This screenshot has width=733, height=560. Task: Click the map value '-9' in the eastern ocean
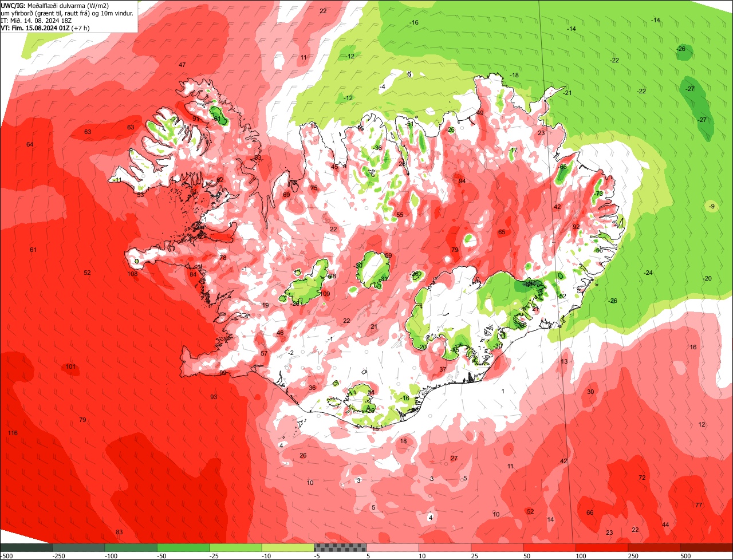711,206
